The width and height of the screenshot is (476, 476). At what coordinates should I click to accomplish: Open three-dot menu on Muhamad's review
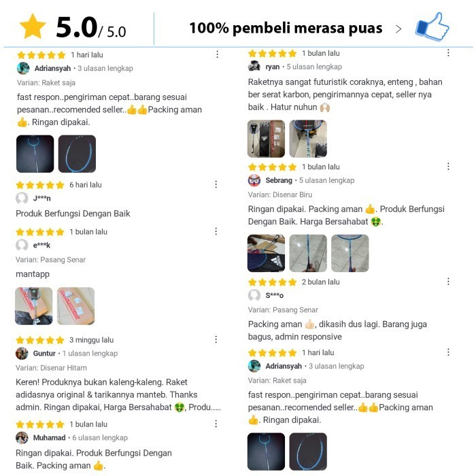pos(216,424)
